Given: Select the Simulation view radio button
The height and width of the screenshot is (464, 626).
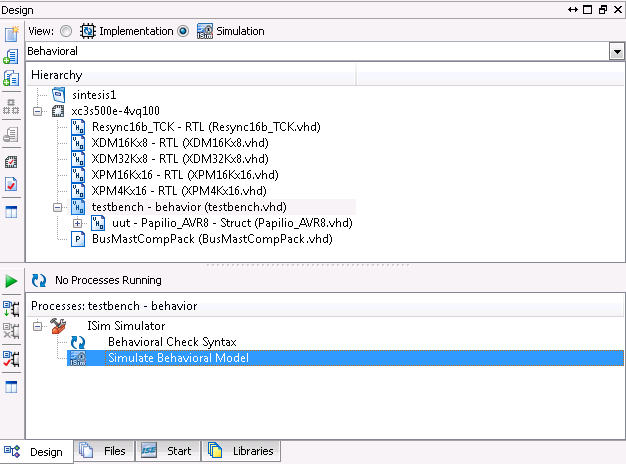Looking at the screenshot, I should [x=183, y=31].
